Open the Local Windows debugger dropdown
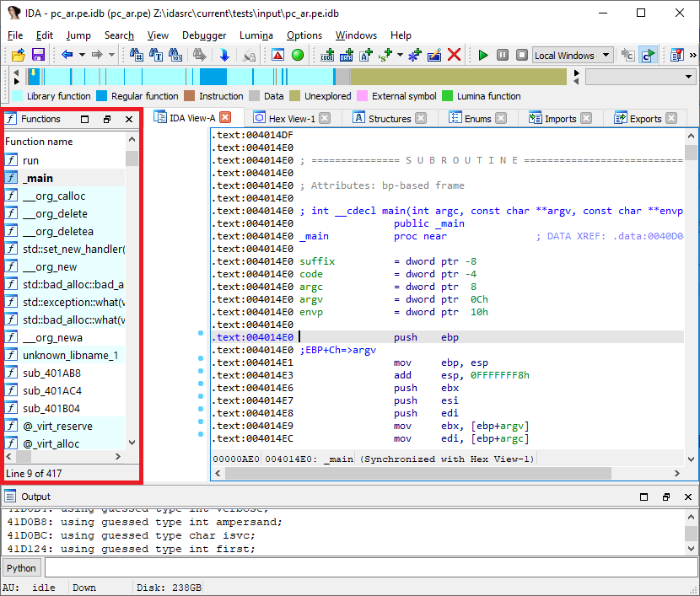The height and width of the screenshot is (596, 700). (x=573, y=55)
